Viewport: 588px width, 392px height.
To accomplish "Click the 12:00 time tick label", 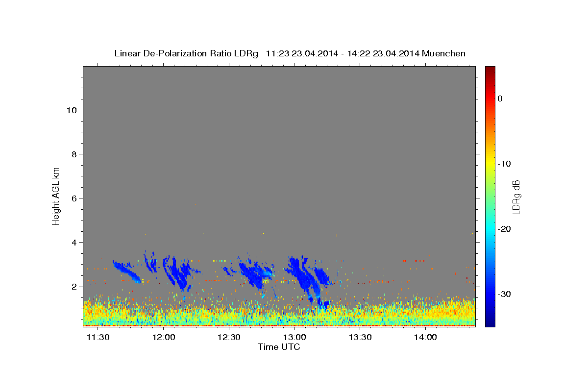I will [x=163, y=338].
